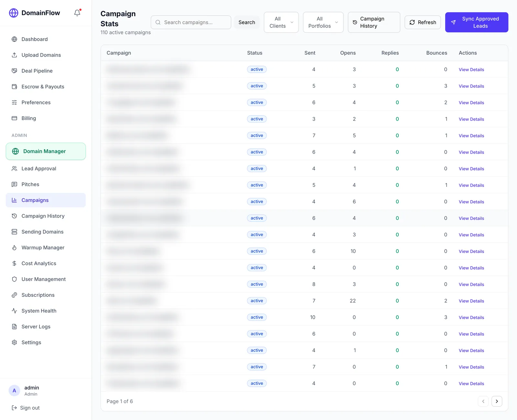
Task: Open the notifications bell
Action: (77, 13)
